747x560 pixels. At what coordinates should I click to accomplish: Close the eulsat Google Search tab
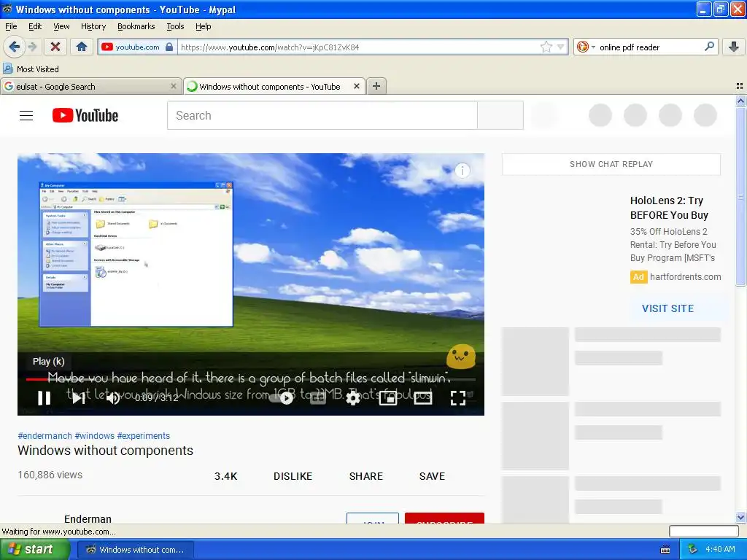174,86
